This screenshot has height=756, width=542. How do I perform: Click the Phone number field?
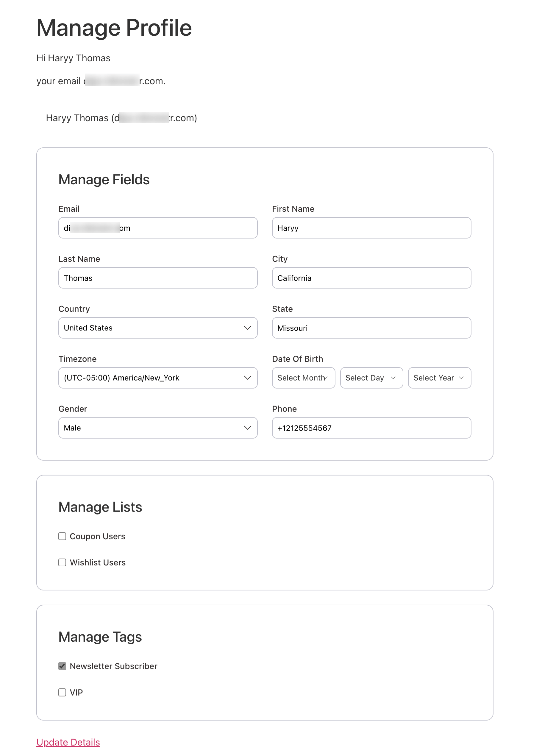tap(371, 428)
